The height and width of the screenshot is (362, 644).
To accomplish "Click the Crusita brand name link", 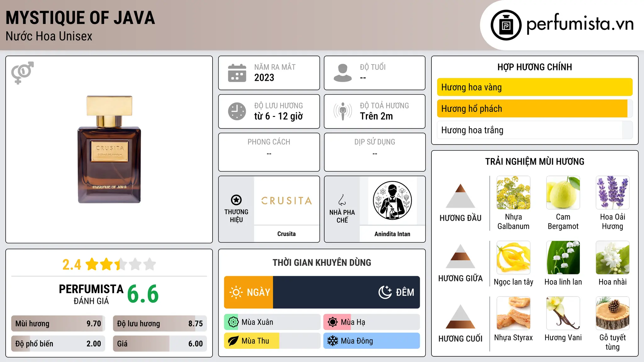I will pos(286,234).
